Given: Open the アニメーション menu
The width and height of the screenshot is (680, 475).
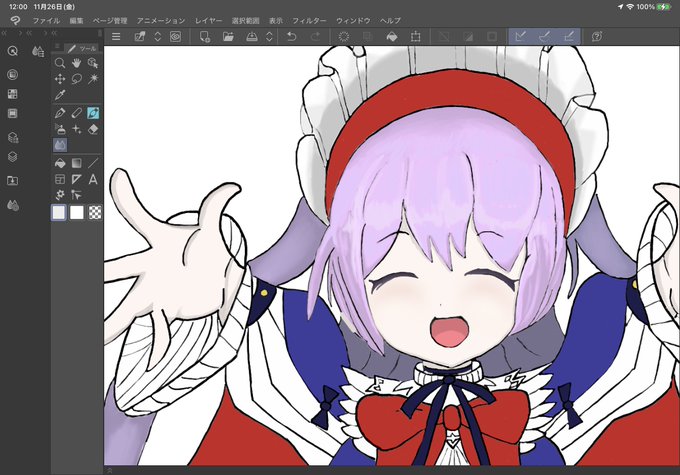Looking at the screenshot, I should (161, 20).
